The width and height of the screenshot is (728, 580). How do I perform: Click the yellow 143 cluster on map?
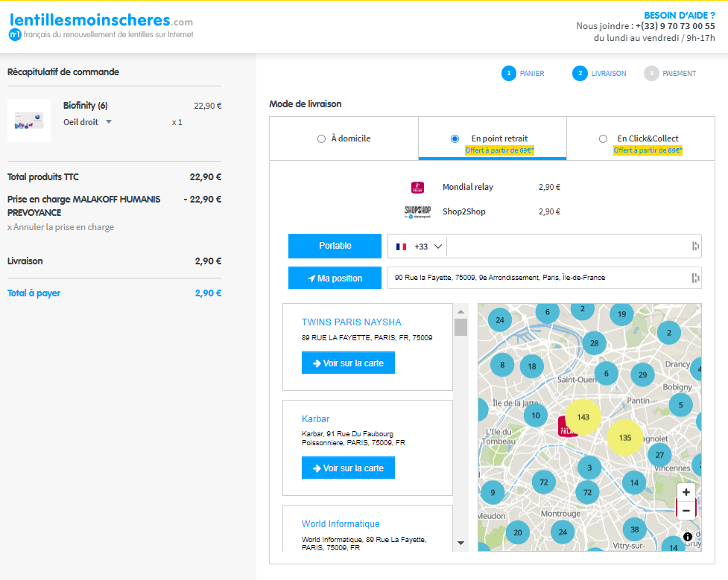pos(583,417)
